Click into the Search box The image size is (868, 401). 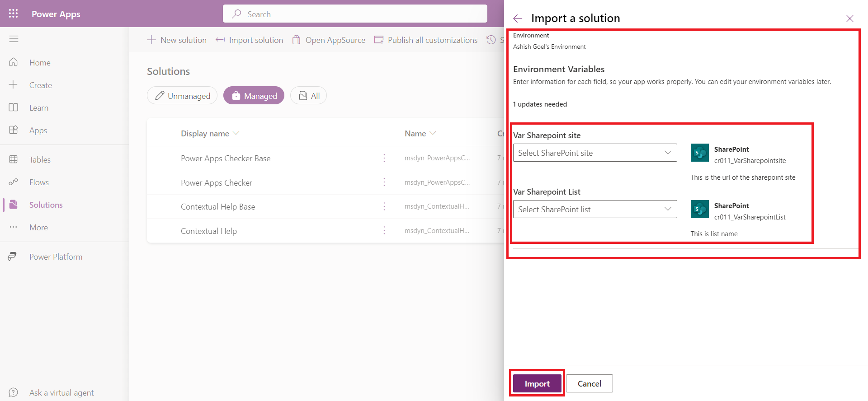(355, 14)
